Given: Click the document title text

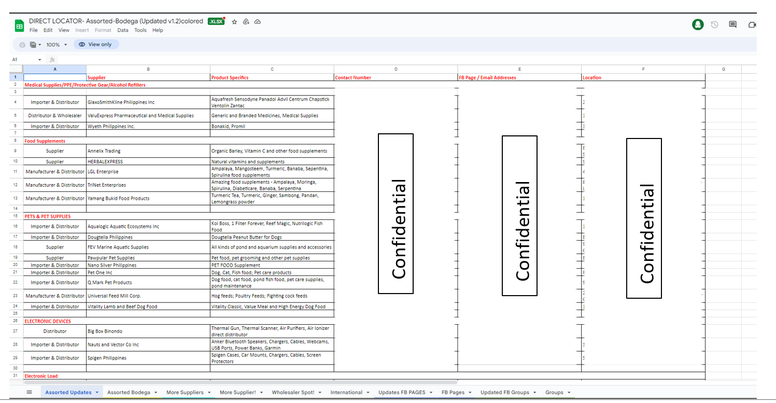Looking at the screenshot, I should tap(116, 21).
